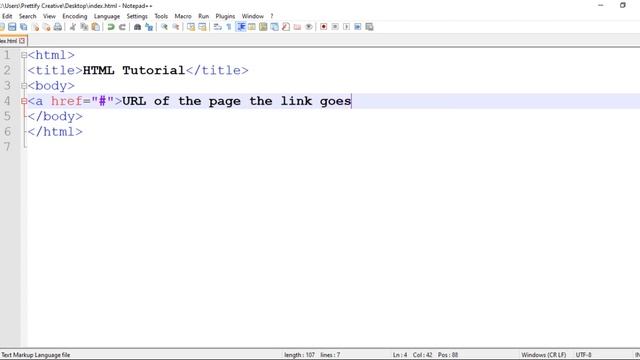The image size is (640, 360).
Task: Play back recorded macro icon
Action: coord(347,27)
